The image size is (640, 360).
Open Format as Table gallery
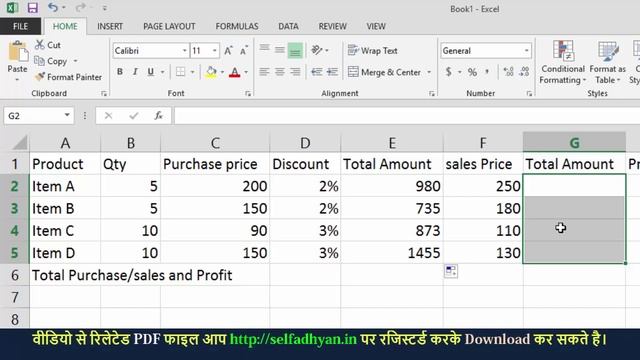[x=607, y=62]
